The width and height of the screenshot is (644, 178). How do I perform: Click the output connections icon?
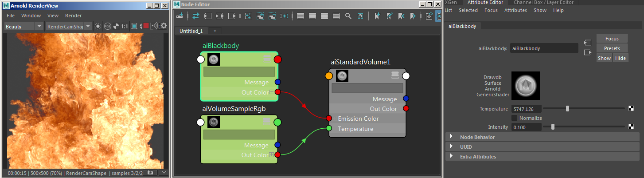[232, 16]
